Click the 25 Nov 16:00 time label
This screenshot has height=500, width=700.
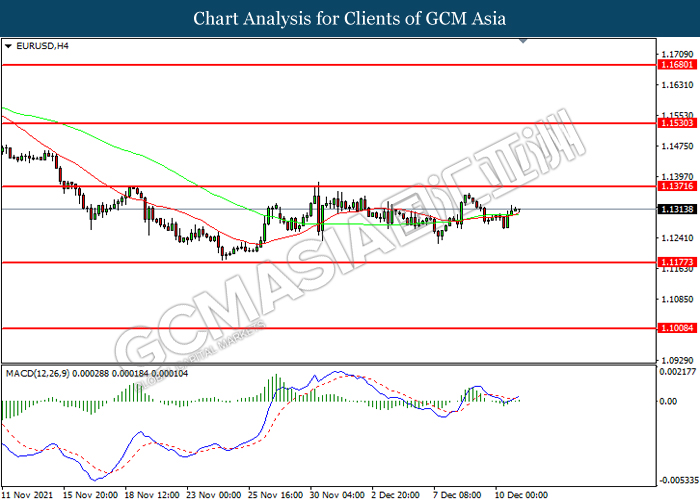(275, 495)
